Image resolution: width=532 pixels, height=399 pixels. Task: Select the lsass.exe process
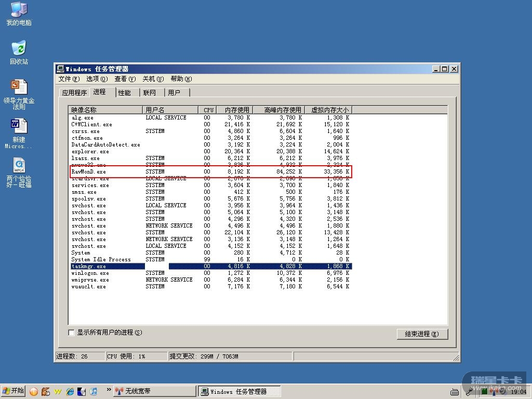(x=210, y=158)
